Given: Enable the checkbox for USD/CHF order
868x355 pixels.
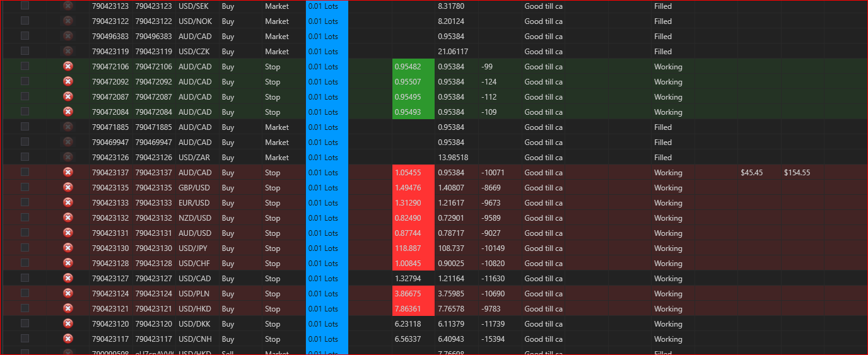Looking at the screenshot, I should coord(25,263).
